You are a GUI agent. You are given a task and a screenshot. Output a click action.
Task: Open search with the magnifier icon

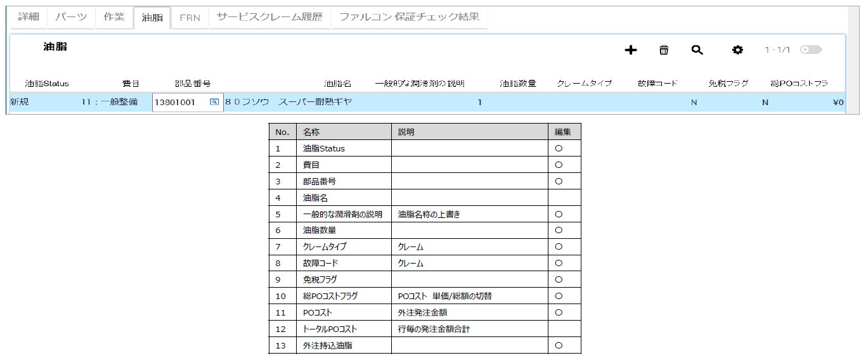697,50
